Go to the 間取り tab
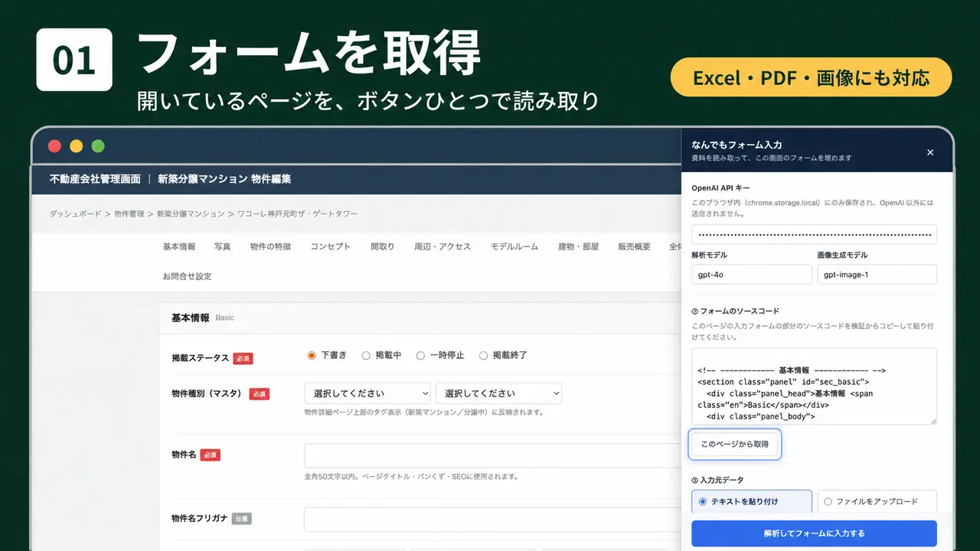 click(x=382, y=246)
